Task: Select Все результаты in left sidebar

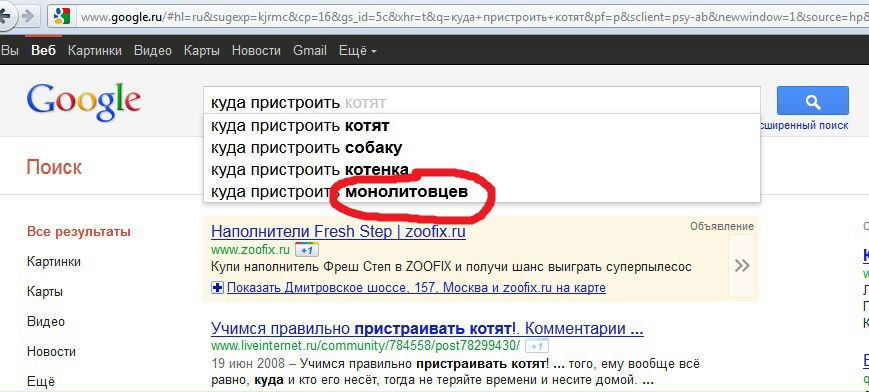Action: (x=79, y=232)
